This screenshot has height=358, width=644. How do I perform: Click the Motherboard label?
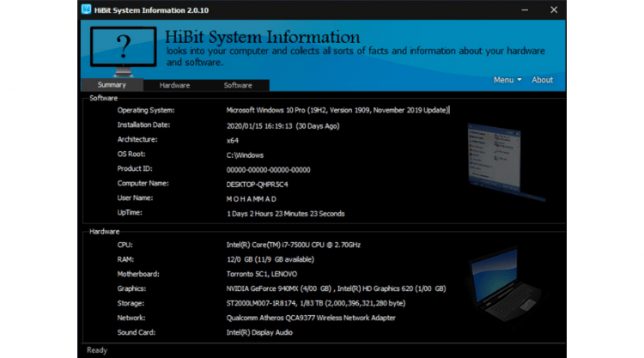(138, 274)
